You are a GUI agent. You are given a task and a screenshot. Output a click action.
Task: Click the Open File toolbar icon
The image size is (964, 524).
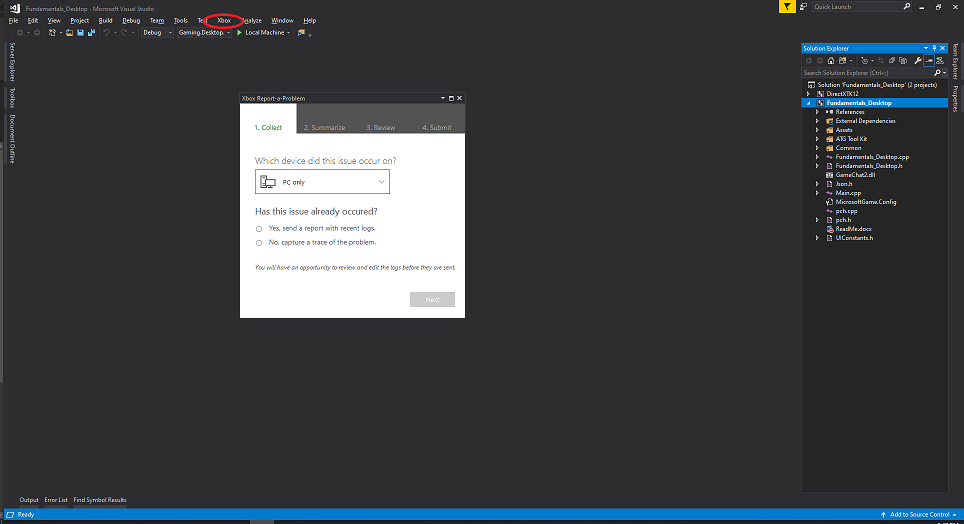69,33
